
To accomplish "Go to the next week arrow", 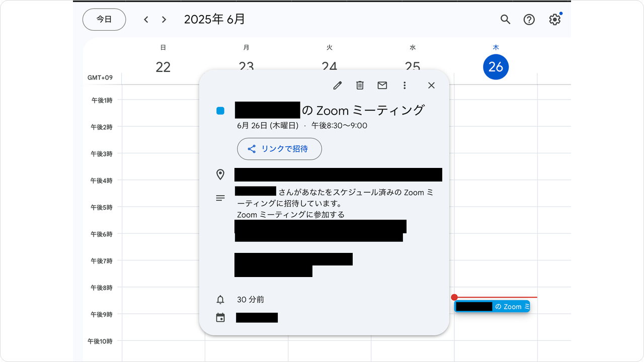I will click(x=164, y=20).
